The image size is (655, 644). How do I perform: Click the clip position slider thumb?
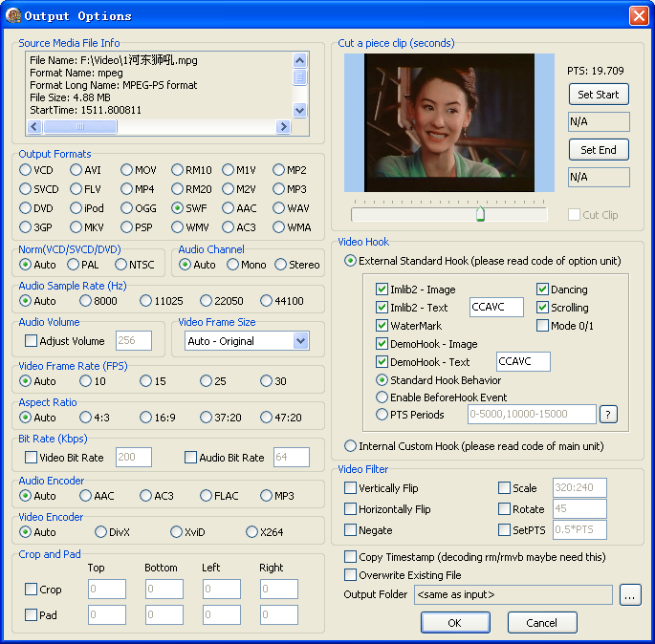pos(480,214)
